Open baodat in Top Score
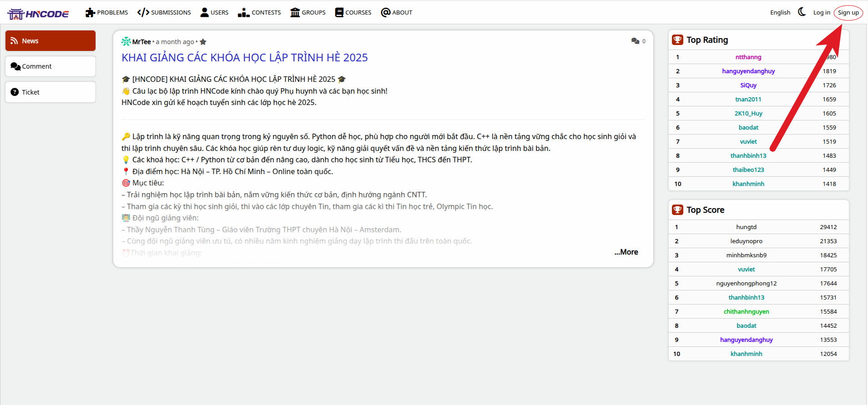This screenshot has height=405, width=868. pyautogui.click(x=747, y=325)
